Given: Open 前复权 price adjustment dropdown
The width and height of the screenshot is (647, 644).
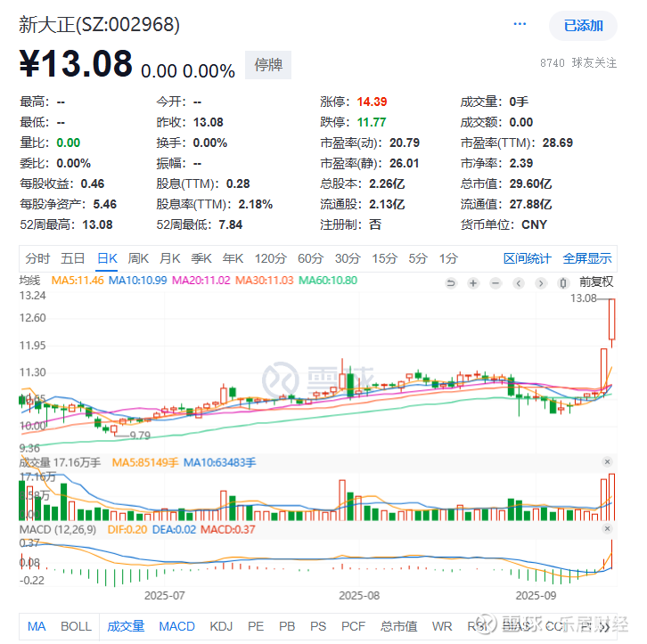Looking at the screenshot, I should [596, 282].
